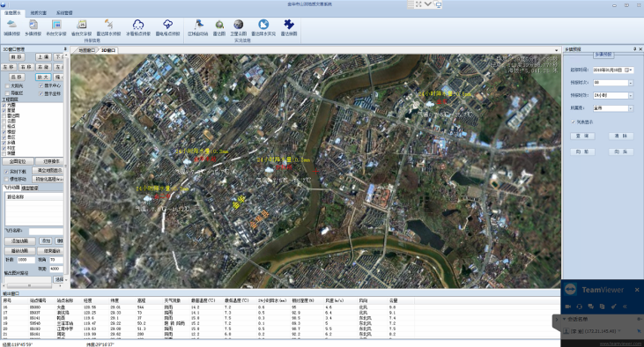Click the 放大 zoom-in button
The height and width of the screenshot is (347, 644).
(43, 78)
